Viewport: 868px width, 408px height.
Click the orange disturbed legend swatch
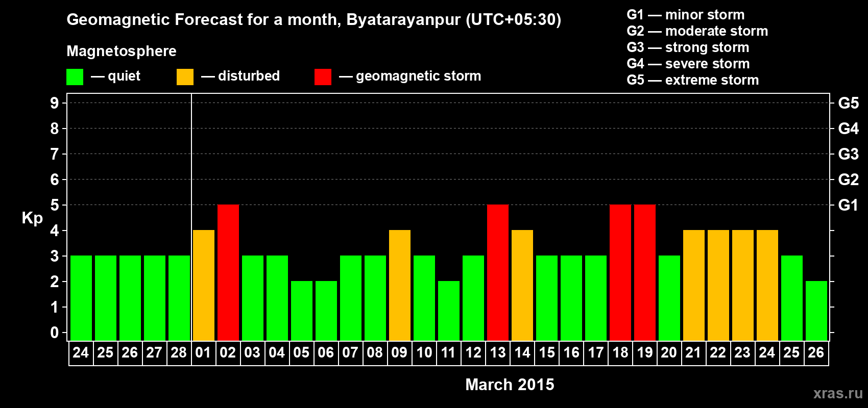coord(185,77)
